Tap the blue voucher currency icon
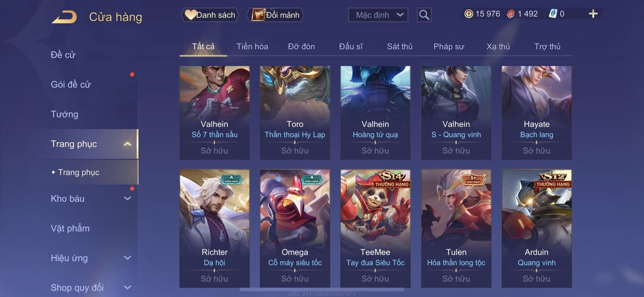 tap(553, 14)
